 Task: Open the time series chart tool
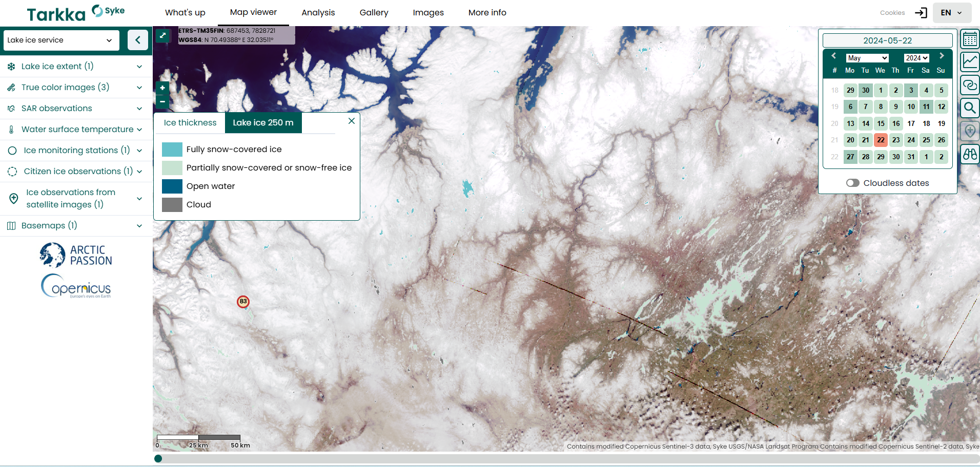pos(970,62)
